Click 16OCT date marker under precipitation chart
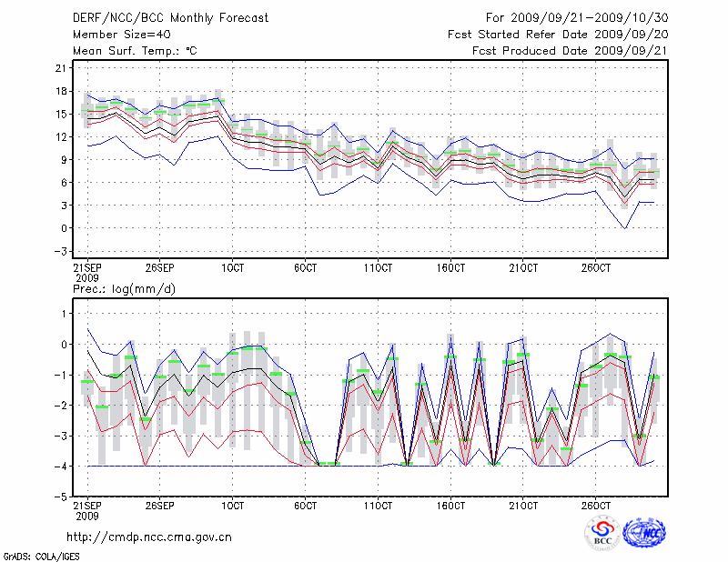Viewport: 728px width, 562px height. pyautogui.click(x=450, y=505)
